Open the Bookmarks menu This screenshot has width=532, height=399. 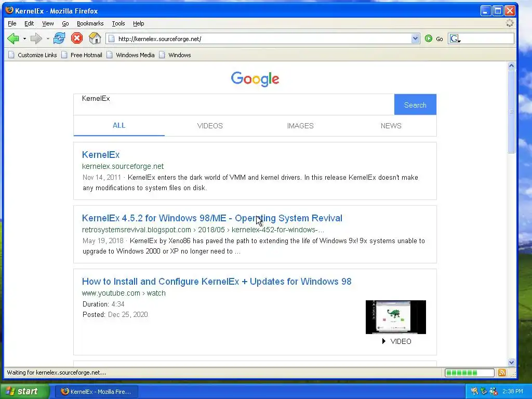(90, 23)
